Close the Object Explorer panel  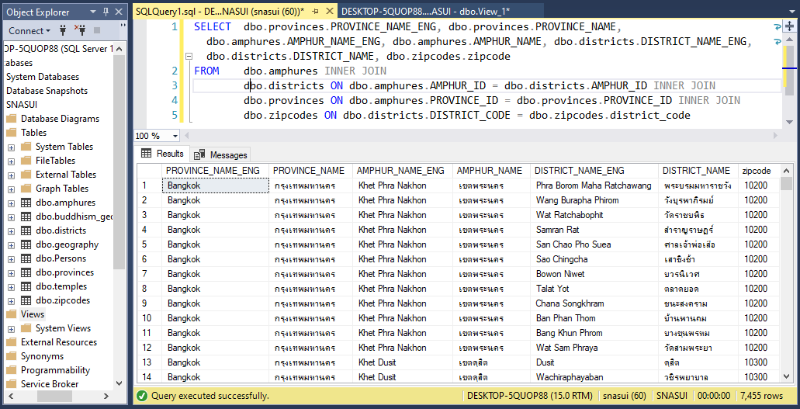click(119, 11)
